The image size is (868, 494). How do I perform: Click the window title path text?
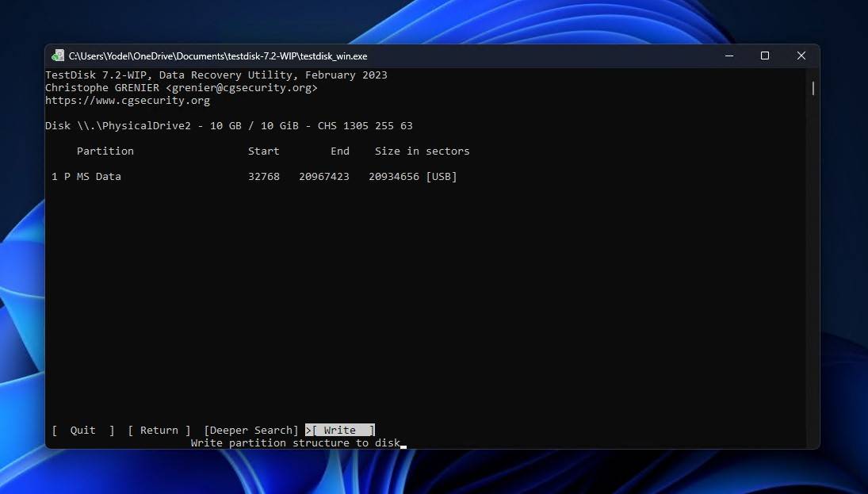click(x=218, y=56)
